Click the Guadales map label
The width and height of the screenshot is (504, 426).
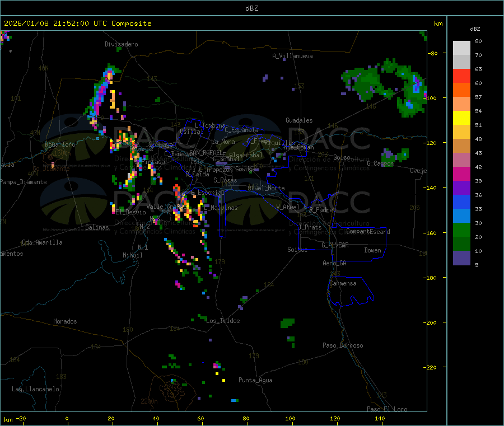pos(299,120)
